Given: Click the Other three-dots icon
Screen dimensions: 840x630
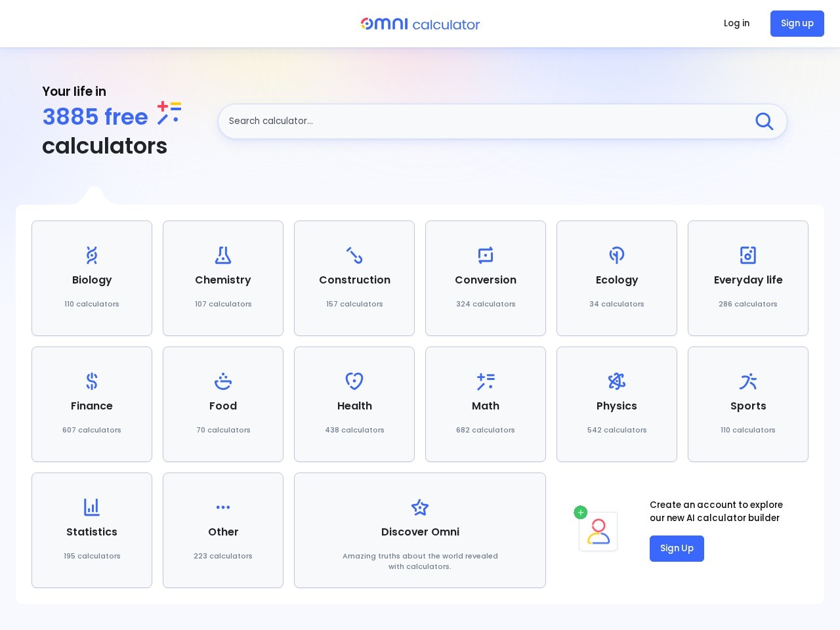Looking at the screenshot, I should [223, 507].
